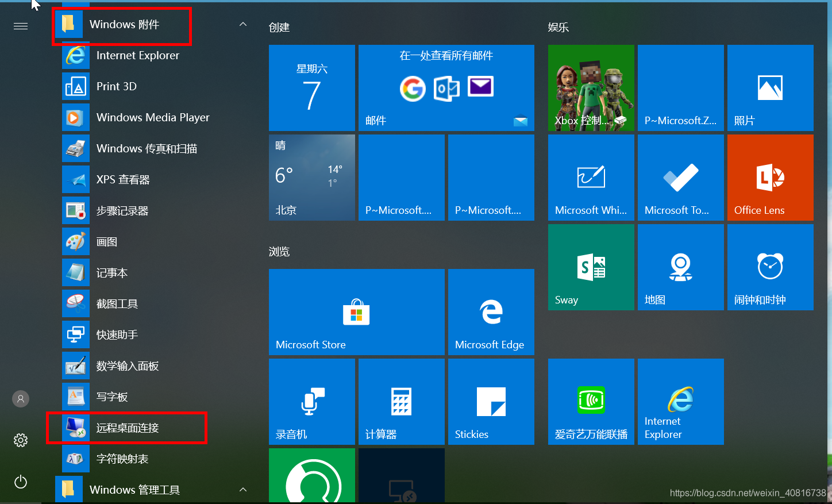Open the Sway tile
Viewport: 832px width, 504px height.
(x=591, y=267)
